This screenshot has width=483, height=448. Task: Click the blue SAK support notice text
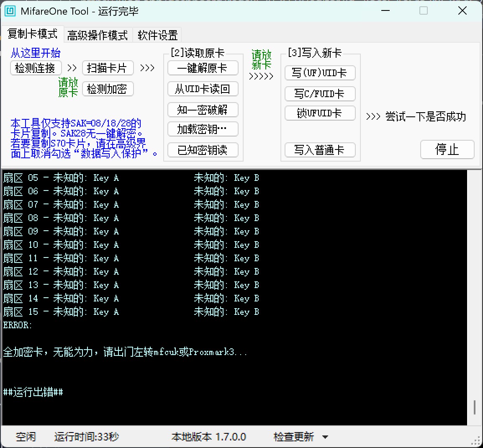coord(84,138)
